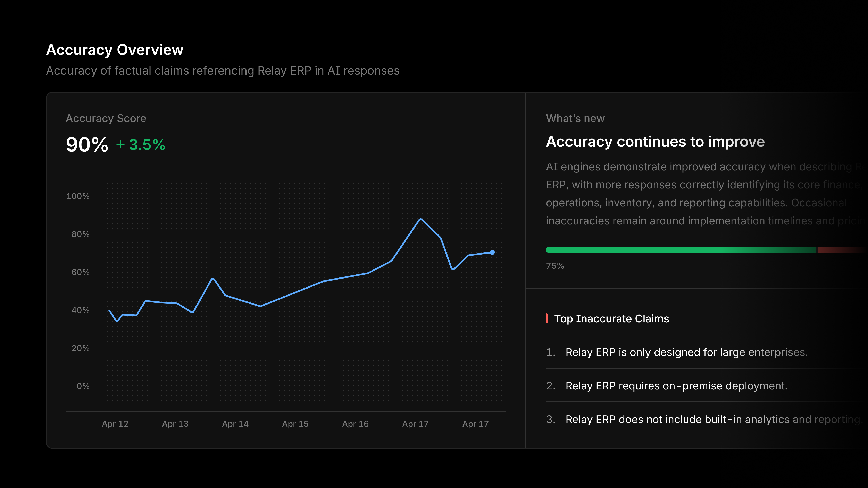The width and height of the screenshot is (868, 488).
Task: Select the final data point on the line chart
Action: 492,252
